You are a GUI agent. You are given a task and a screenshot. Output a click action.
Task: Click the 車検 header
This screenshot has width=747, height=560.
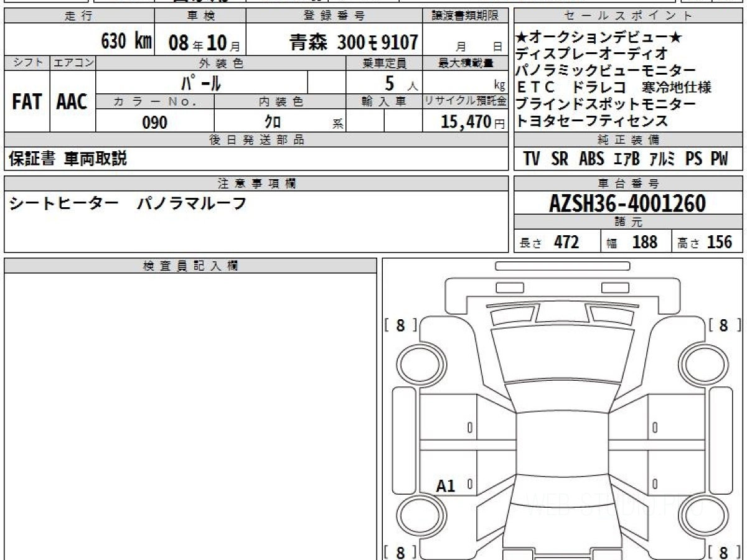pos(200,17)
